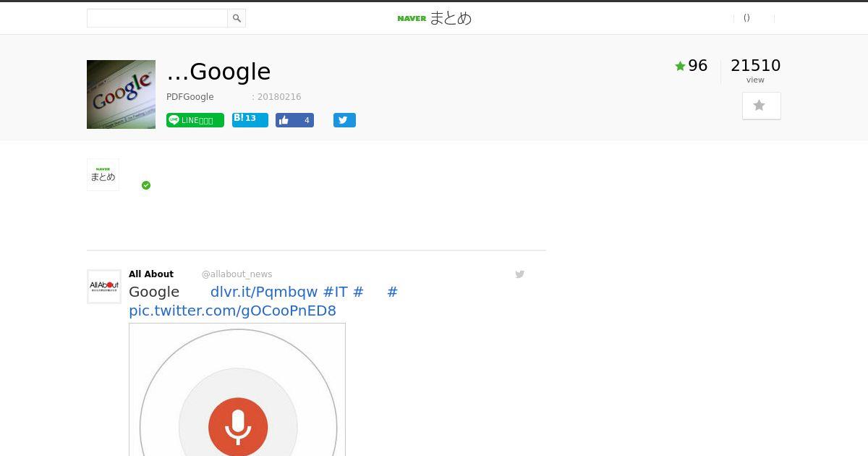Open the @allabout_news handle

(237, 274)
